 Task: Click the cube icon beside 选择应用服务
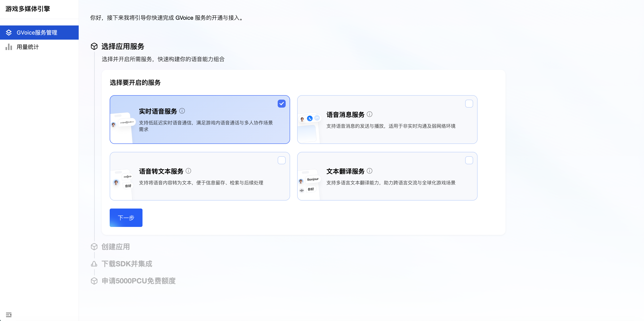click(94, 46)
